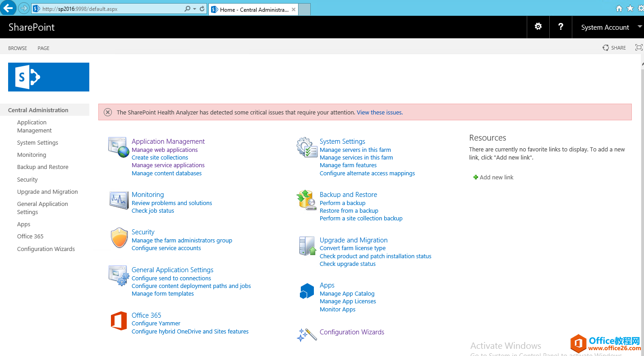Open Manage the farm administrators group link
Viewport: 644px width, 356px height.
coord(182,240)
